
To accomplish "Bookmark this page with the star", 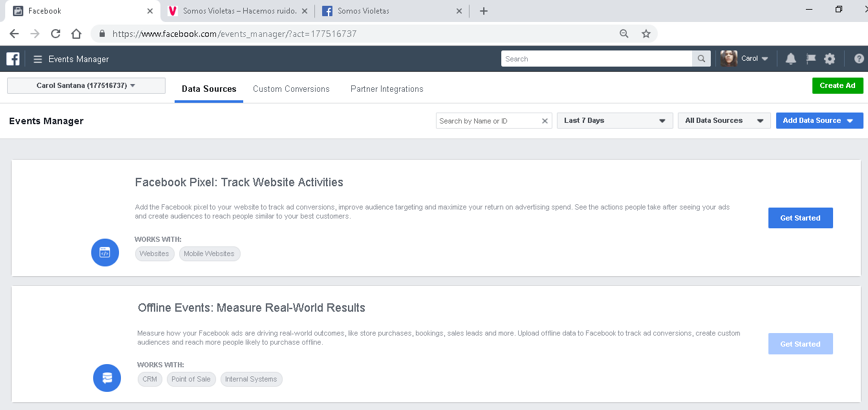I will (x=646, y=34).
